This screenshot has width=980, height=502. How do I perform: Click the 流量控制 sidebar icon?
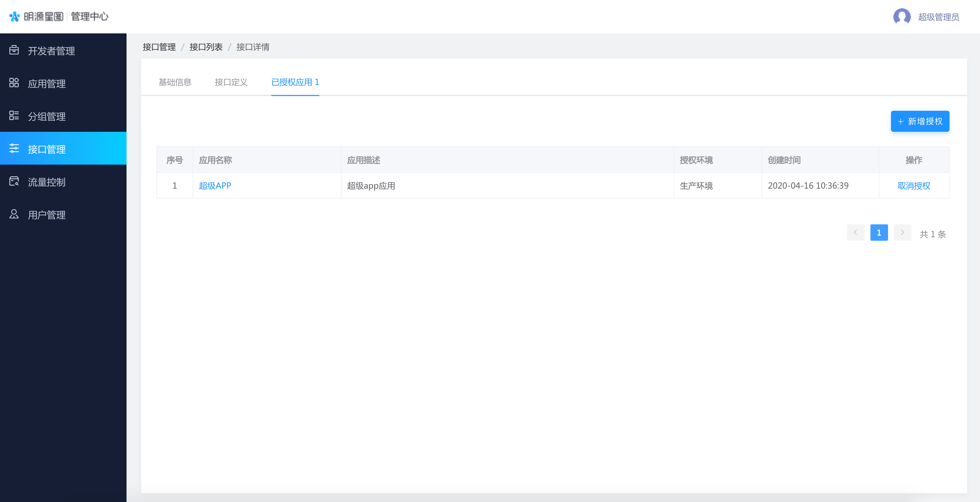[x=14, y=181]
